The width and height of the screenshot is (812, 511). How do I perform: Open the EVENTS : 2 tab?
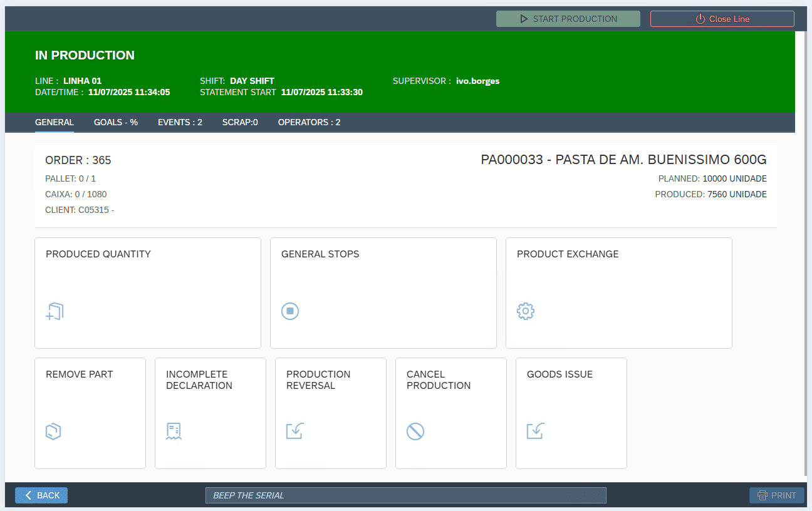(180, 122)
